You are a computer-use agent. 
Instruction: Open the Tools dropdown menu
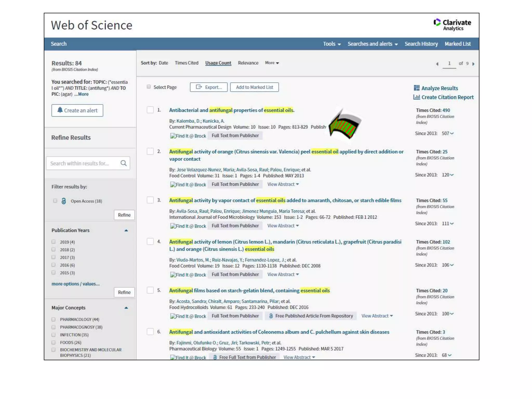(x=332, y=44)
